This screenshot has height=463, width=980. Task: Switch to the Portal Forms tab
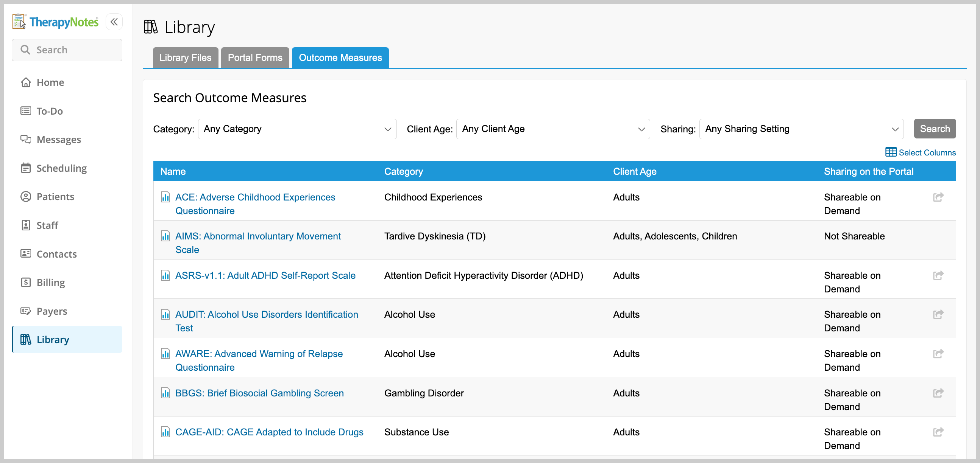click(x=255, y=58)
